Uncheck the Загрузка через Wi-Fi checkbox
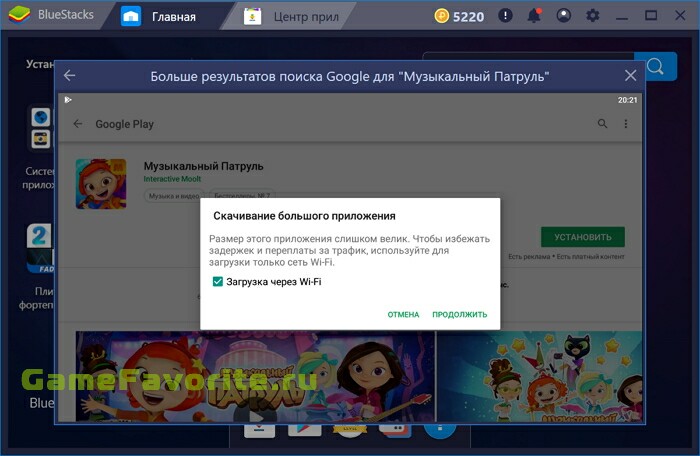 coord(217,281)
